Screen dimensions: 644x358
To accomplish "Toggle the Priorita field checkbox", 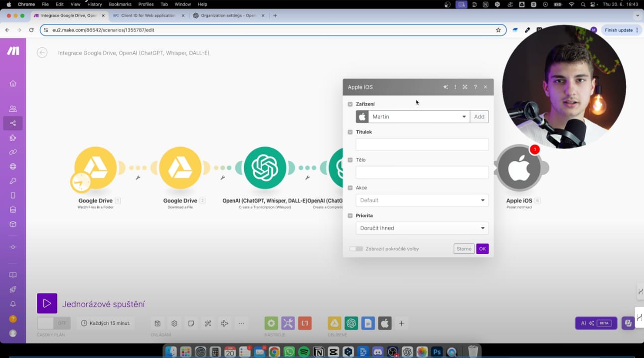I will 350,216.
